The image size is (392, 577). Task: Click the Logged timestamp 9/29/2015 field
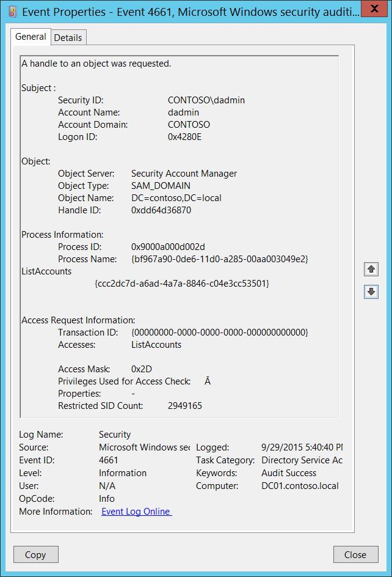pos(301,447)
